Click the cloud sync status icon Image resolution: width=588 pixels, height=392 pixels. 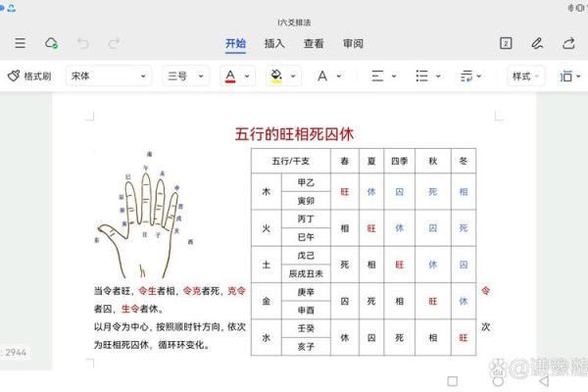(x=51, y=43)
